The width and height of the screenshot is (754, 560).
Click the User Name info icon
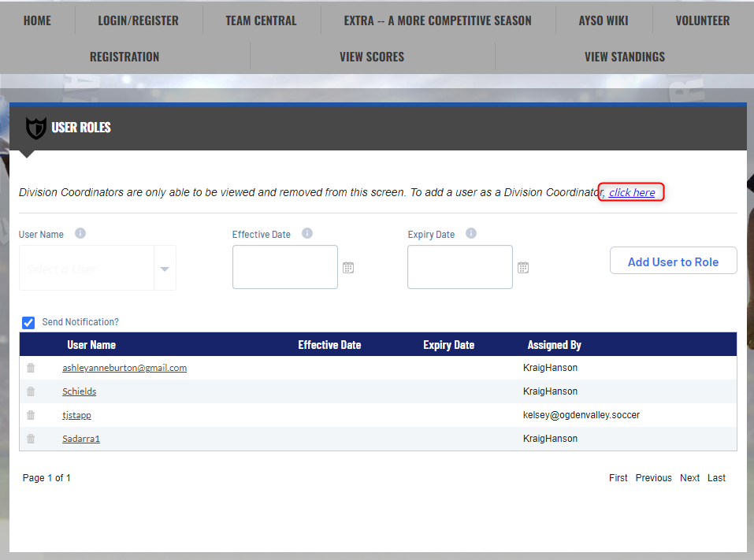80,234
